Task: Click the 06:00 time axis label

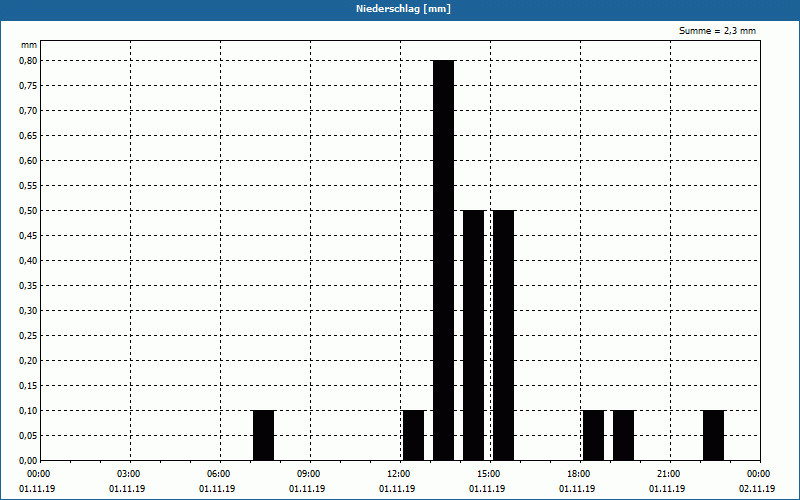Action: tap(218, 474)
